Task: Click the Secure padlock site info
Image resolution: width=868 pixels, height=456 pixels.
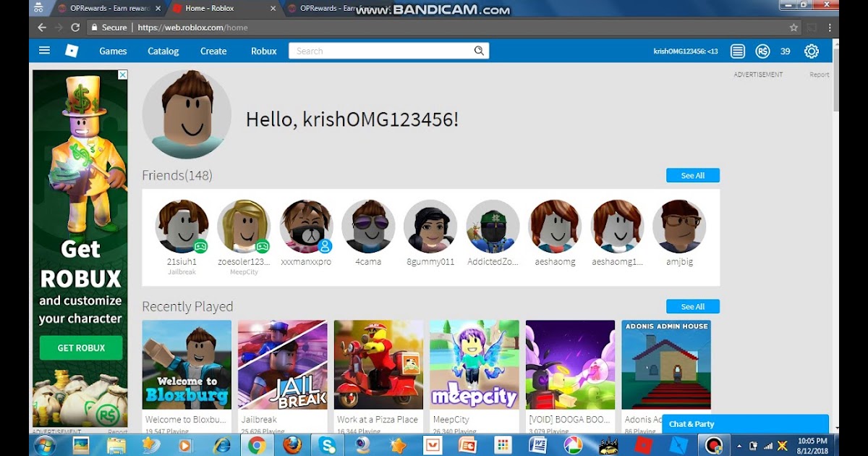Action: [109, 28]
